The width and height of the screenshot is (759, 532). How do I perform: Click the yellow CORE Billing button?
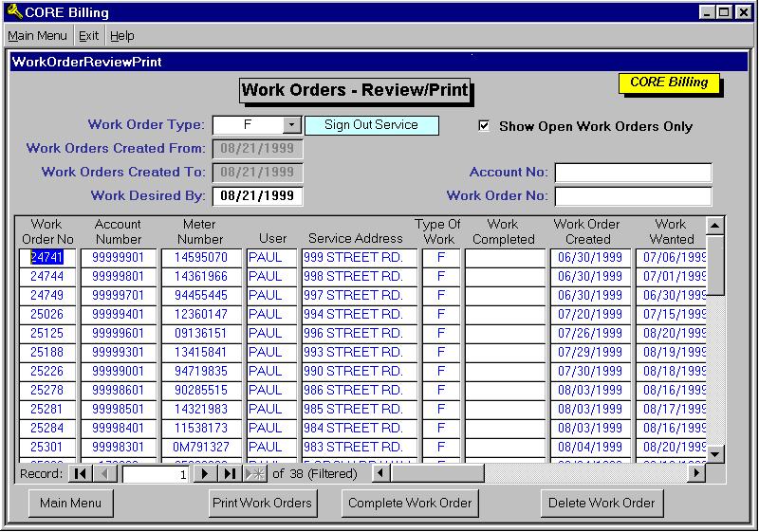669,83
